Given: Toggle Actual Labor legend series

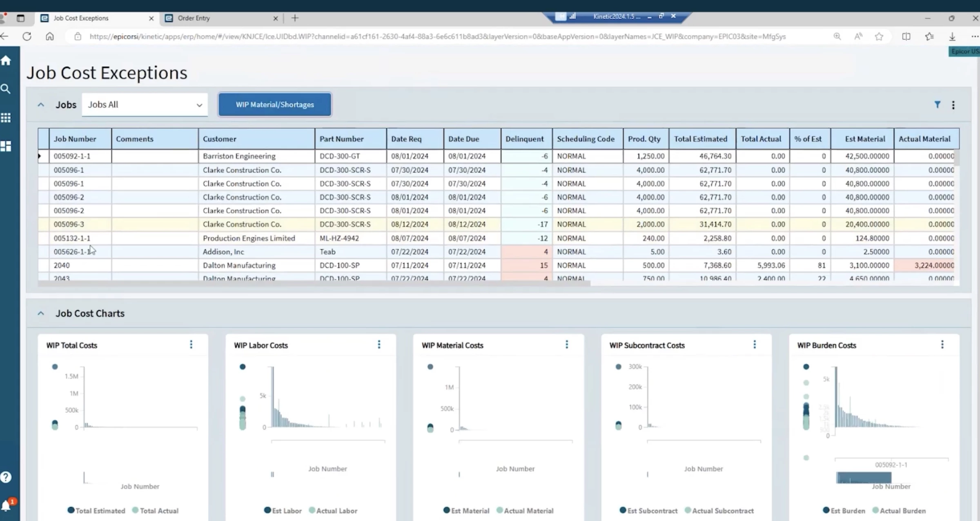Looking at the screenshot, I should pyautogui.click(x=333, y=510).
